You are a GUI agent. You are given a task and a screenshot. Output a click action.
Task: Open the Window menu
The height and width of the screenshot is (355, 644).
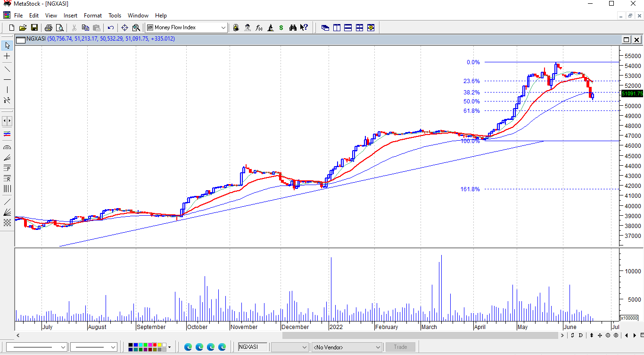(x=138, y=16)
